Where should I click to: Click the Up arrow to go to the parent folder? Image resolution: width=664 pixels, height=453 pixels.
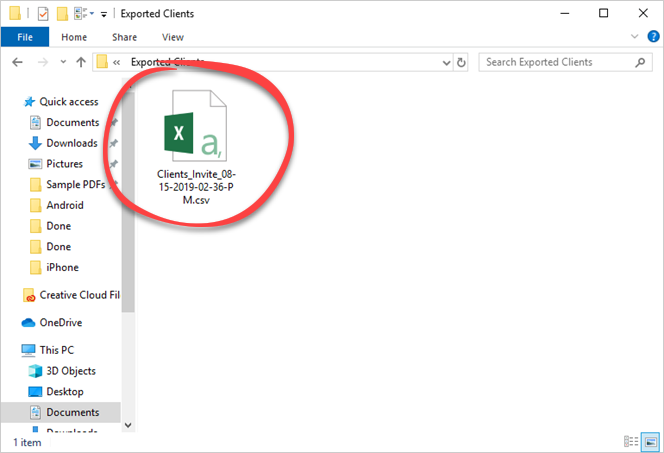click(80, 62)
